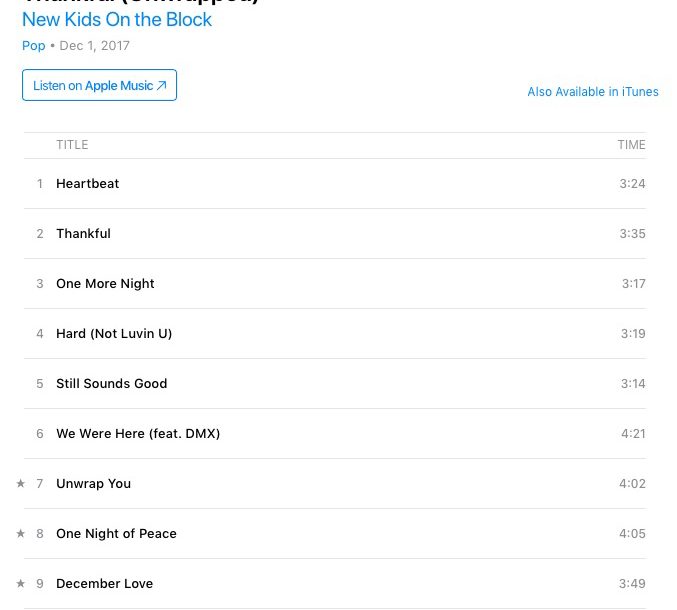The image size is (677, 610).
Task: Click Also Available in iTunes link
Action: point(593,92)
